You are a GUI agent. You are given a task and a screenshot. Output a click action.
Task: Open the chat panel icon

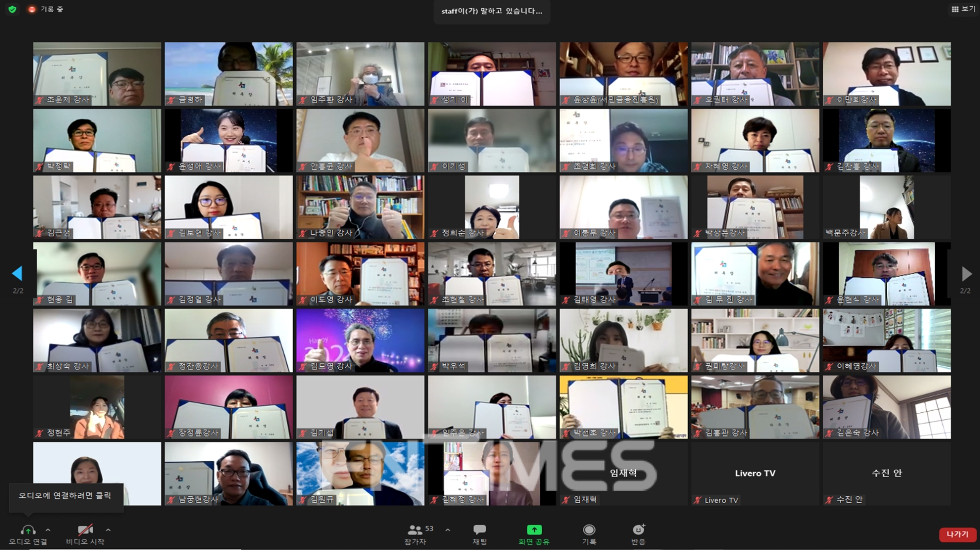point(480,530)
